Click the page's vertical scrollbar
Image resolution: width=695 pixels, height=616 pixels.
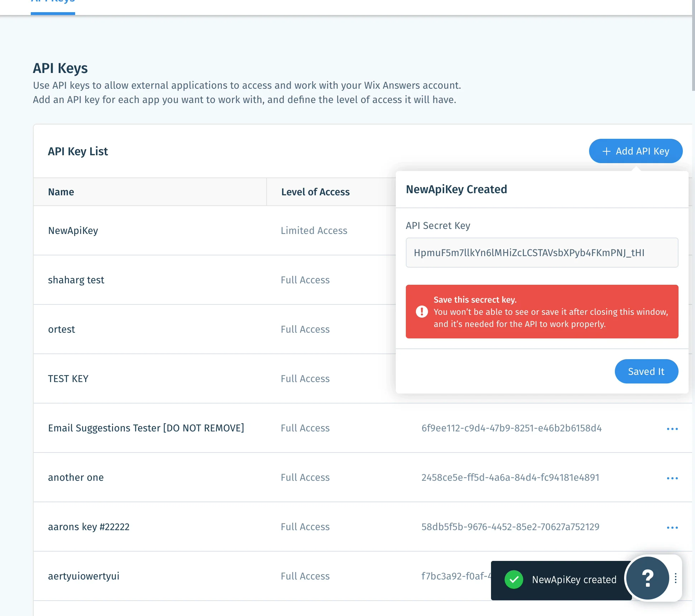[x=693, y=46]
